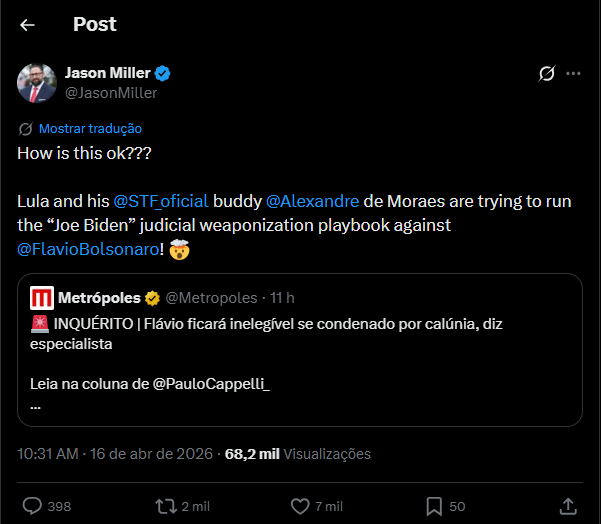Expand the quoted post's truncated text ellipsis

[x=36, y=405]
